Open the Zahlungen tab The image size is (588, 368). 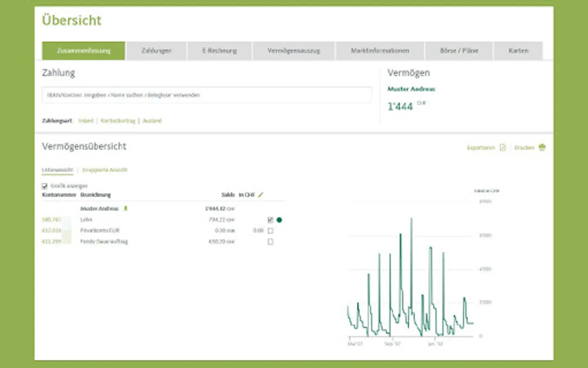click(x=156, y=51)
